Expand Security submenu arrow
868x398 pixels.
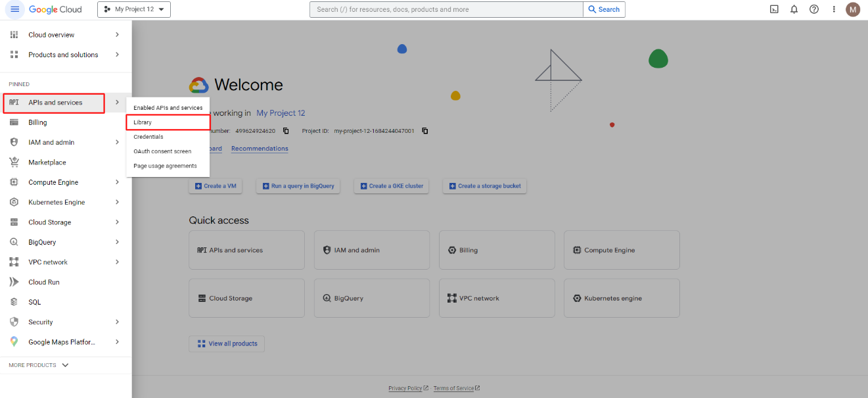pos(118,322)
